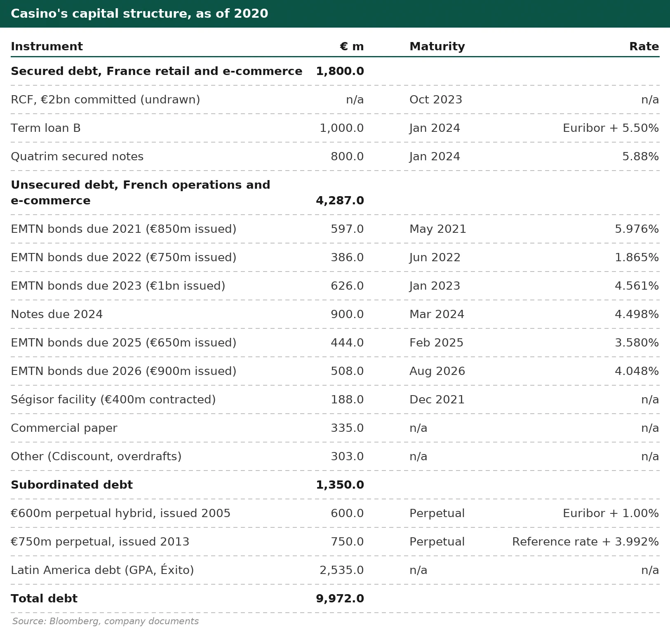Click the 444.0 amount cell

(x=347, y=343)
